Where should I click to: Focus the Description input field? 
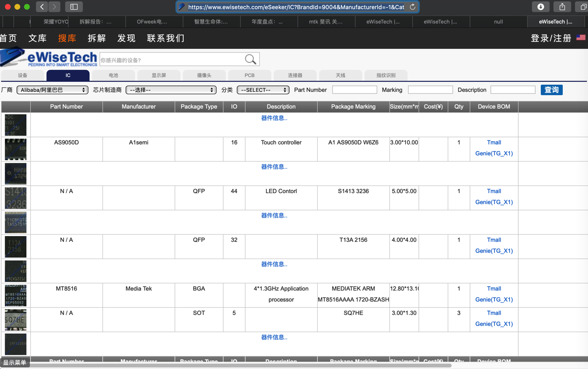tap(513, 90)
